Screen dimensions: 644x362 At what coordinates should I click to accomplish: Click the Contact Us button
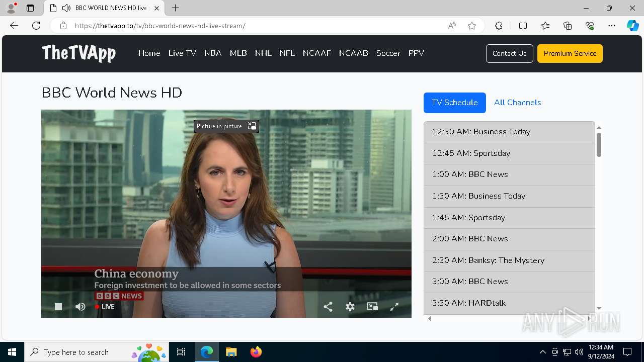pyautogui.click(x=510, y=53)
